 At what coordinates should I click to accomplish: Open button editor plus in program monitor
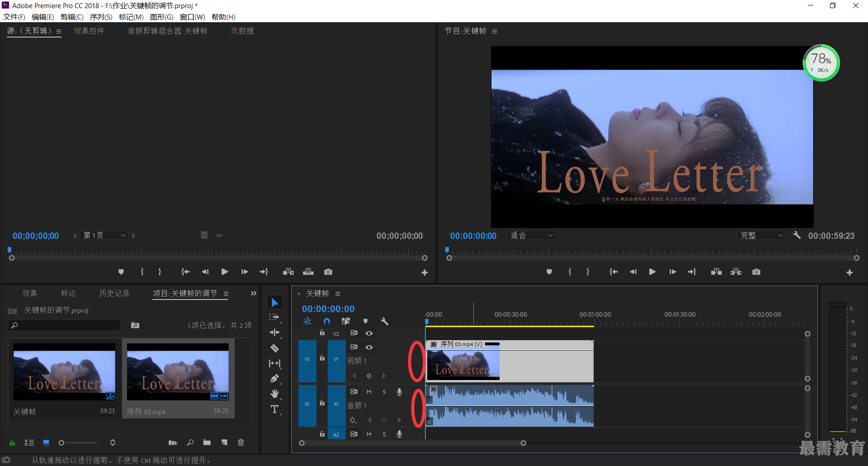click(x=849, y=272)
